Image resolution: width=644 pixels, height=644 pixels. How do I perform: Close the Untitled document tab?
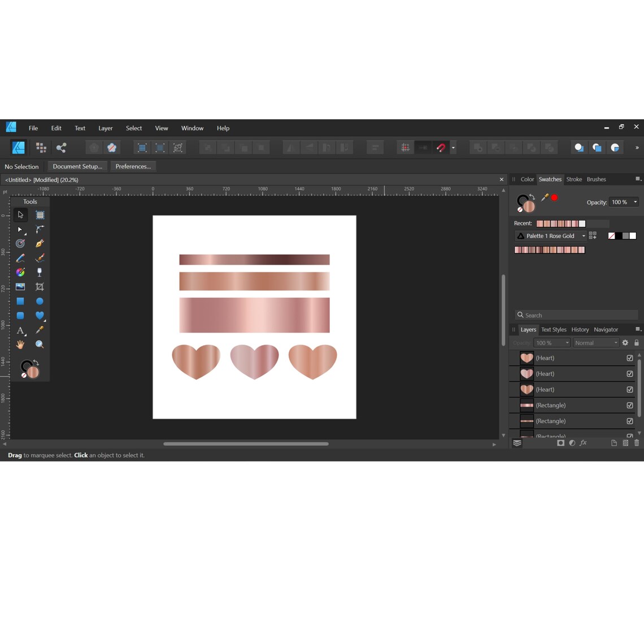pos(502,180)
